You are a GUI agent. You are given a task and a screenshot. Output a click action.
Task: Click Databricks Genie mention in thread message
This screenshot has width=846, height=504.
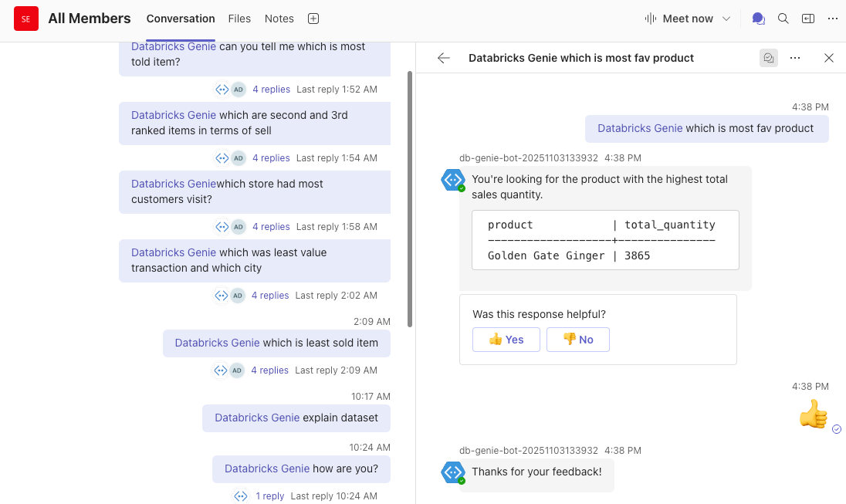(640, 128)
